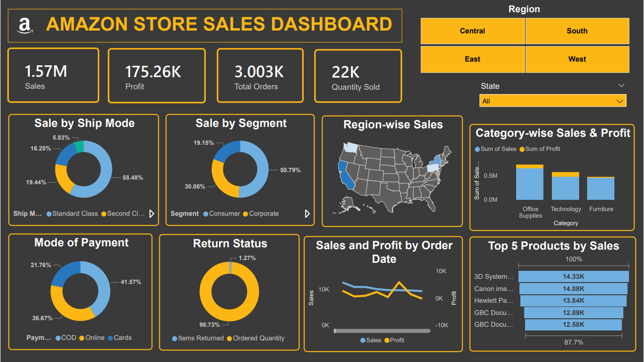Screen dimensions: 644x362
Task: Click the 3.003K Total Orders card
Action: (x=260, y=75)
